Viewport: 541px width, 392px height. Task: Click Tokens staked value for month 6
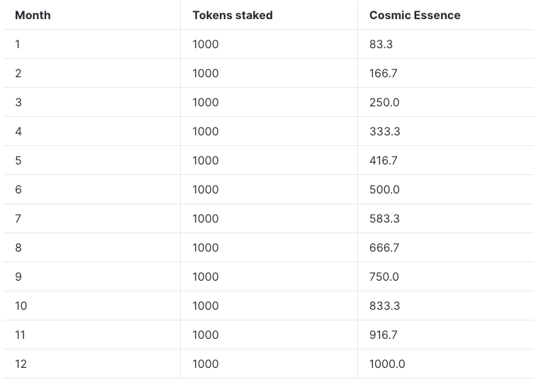click(206, 189)
